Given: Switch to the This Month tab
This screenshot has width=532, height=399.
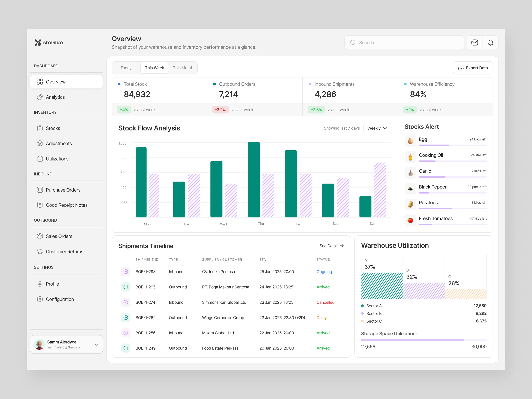Looking at the screenshot, I should coord(183,68).
